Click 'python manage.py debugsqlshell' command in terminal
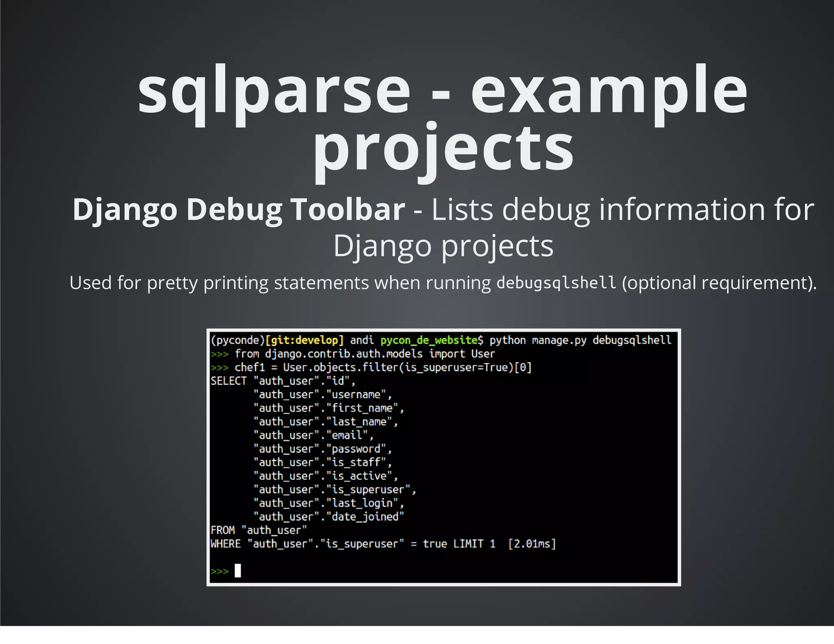 tap(580, 340)
